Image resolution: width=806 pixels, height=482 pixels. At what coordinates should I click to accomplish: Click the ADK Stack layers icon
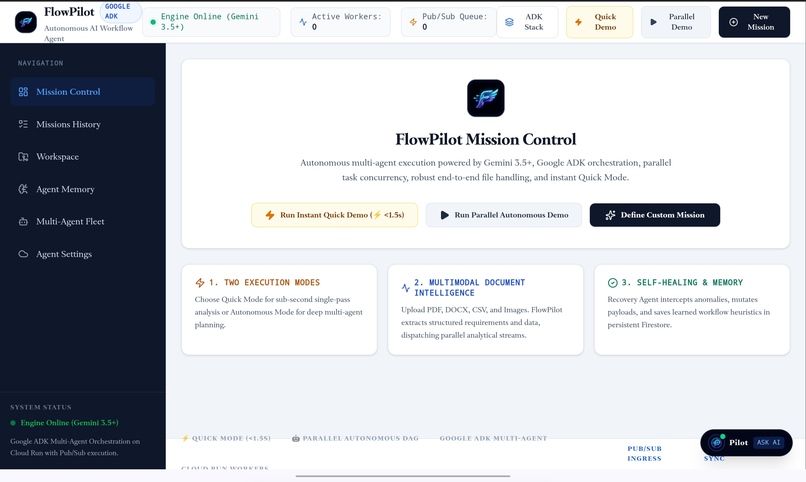[509, 22]
